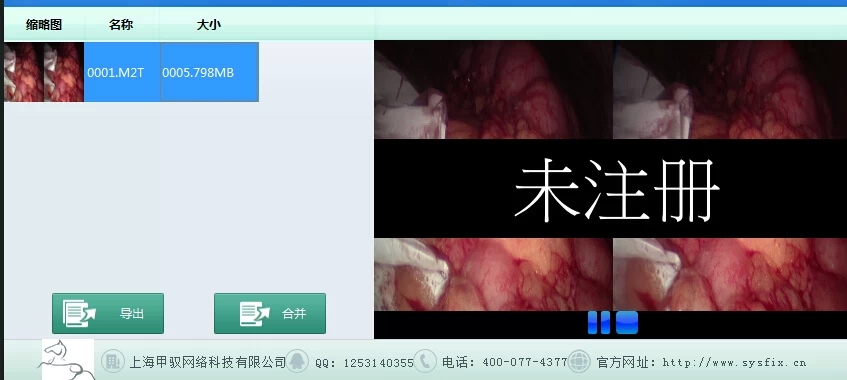Click the QQ penguin icon

(x=297, y=361)
